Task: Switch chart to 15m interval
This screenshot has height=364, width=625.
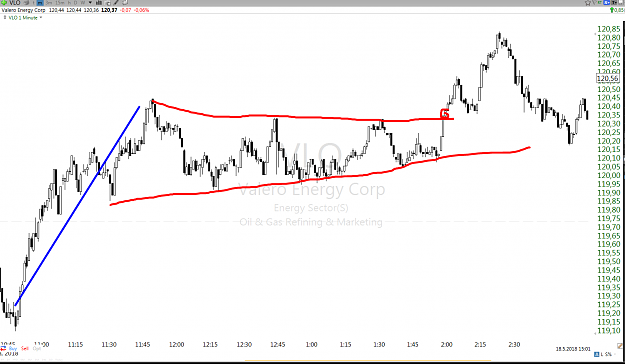Action: pos(60,3)
